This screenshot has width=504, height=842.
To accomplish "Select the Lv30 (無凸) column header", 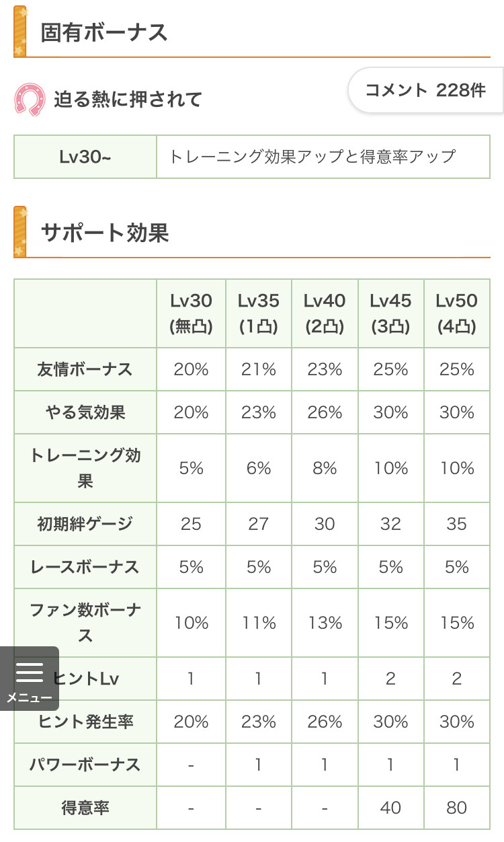I will point(191,313).
